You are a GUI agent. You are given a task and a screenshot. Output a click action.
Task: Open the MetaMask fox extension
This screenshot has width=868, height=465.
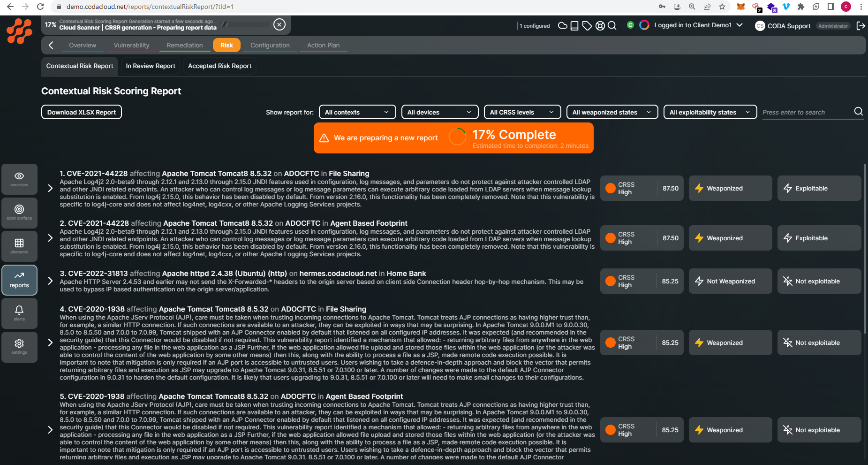pos(741,7)
